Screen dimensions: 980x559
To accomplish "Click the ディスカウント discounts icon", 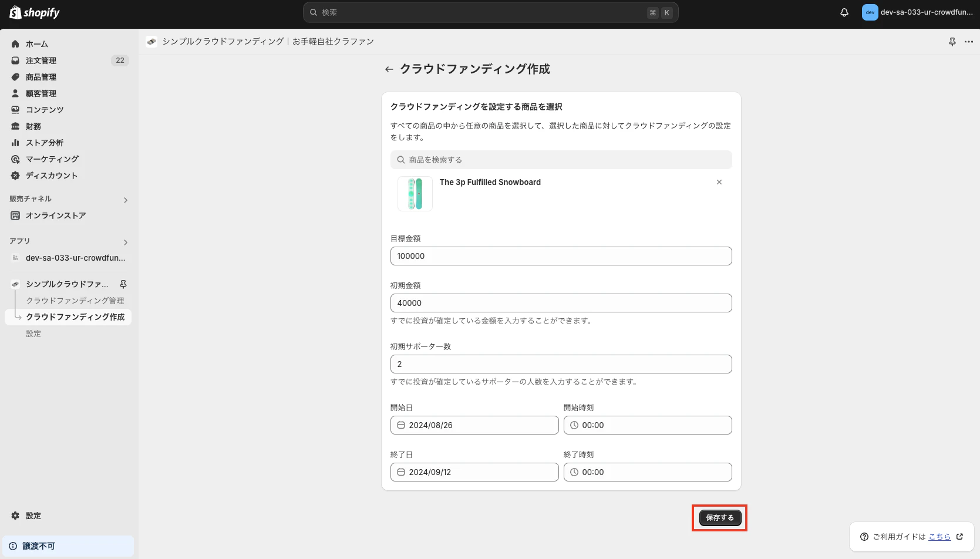I will pos(15,175).
